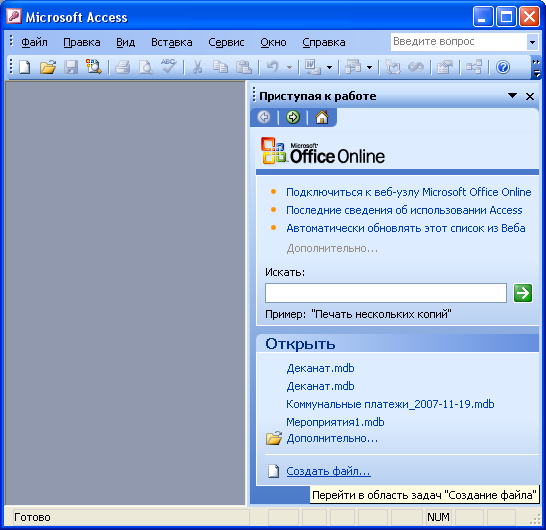
Task: Open the Вид menu
Action: click(125, 42)
